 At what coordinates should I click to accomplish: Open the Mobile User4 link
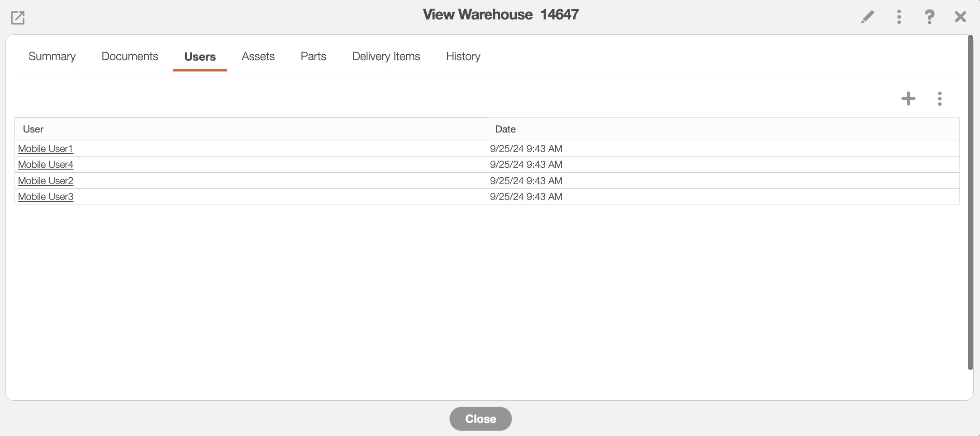45,165
